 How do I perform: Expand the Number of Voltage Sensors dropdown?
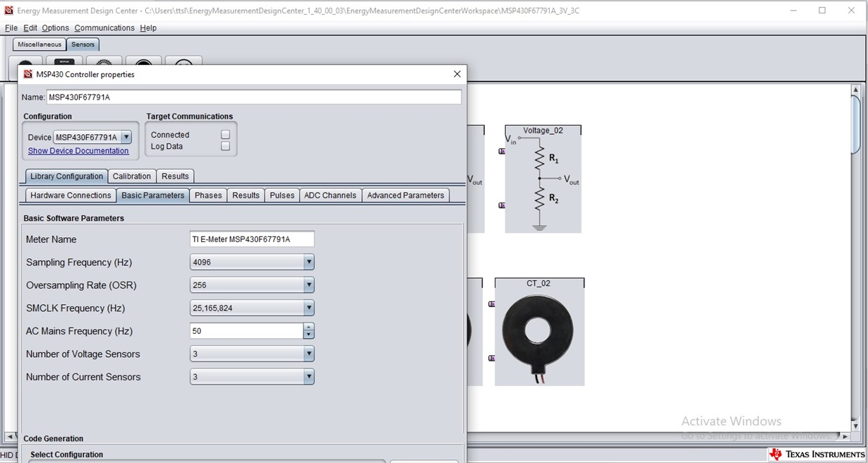(x=308, y=354)
